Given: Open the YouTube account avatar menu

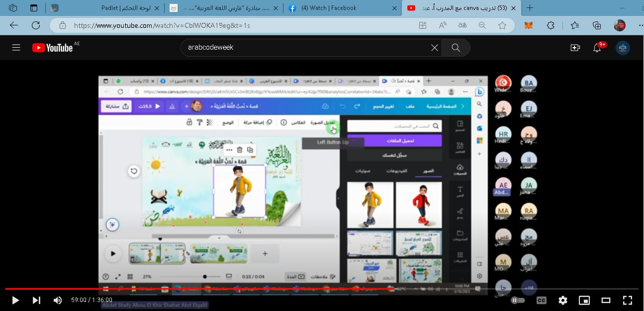Looking at the screenshot, I should coord(623,48).
